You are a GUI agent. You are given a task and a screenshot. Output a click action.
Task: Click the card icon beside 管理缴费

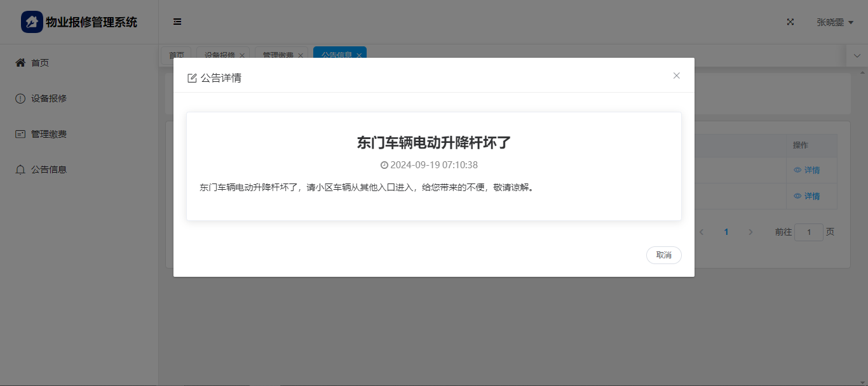[20, 134]
